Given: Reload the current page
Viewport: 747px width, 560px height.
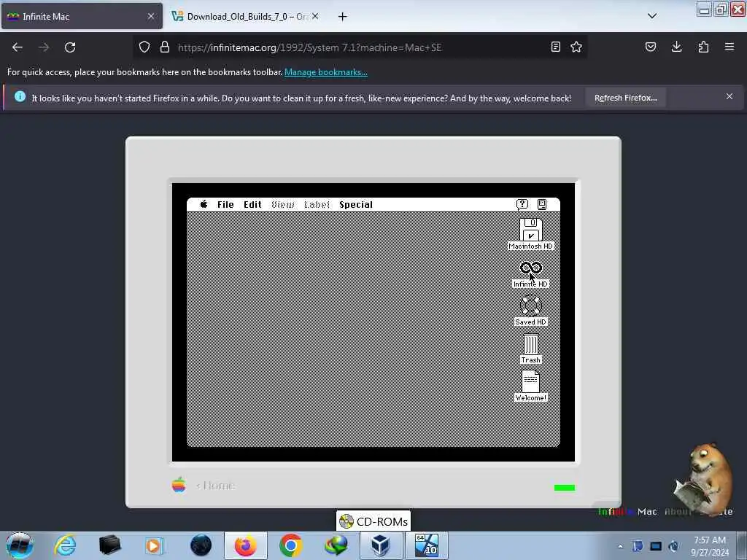Looking at the screenshot, I should click(x=70, y=47).
